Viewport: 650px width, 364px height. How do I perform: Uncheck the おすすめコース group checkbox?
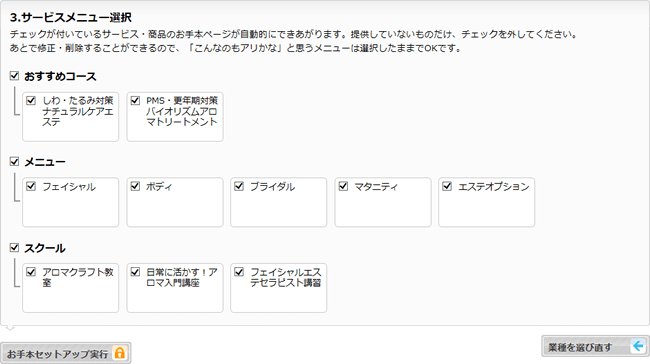[15, 75]
